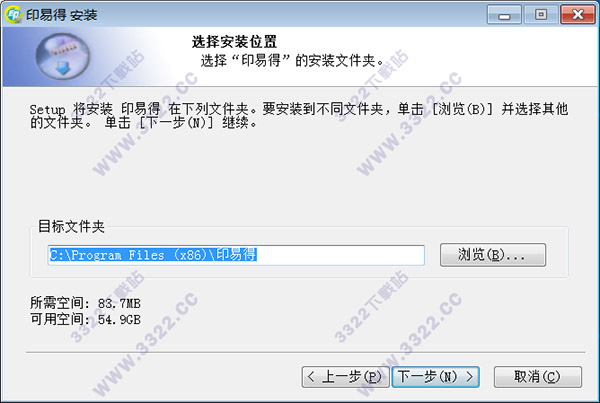Go back with 上一步(P) button
The height and width of the screenshot is (403, 600).
click(x=345, y=377)
